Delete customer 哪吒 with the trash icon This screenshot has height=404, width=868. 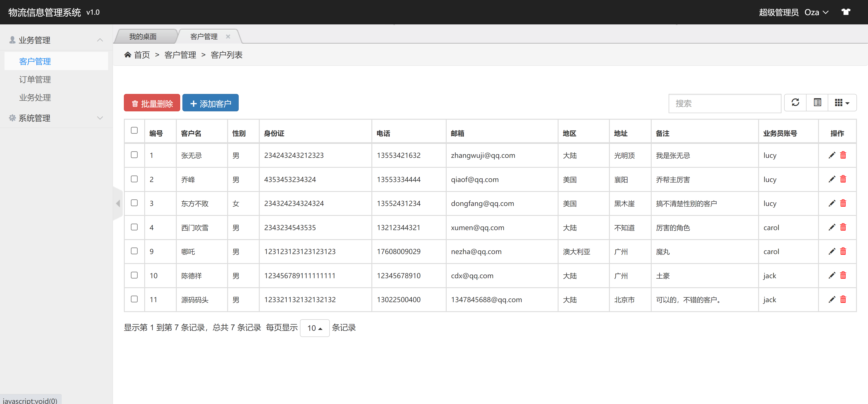click(843, 251)
